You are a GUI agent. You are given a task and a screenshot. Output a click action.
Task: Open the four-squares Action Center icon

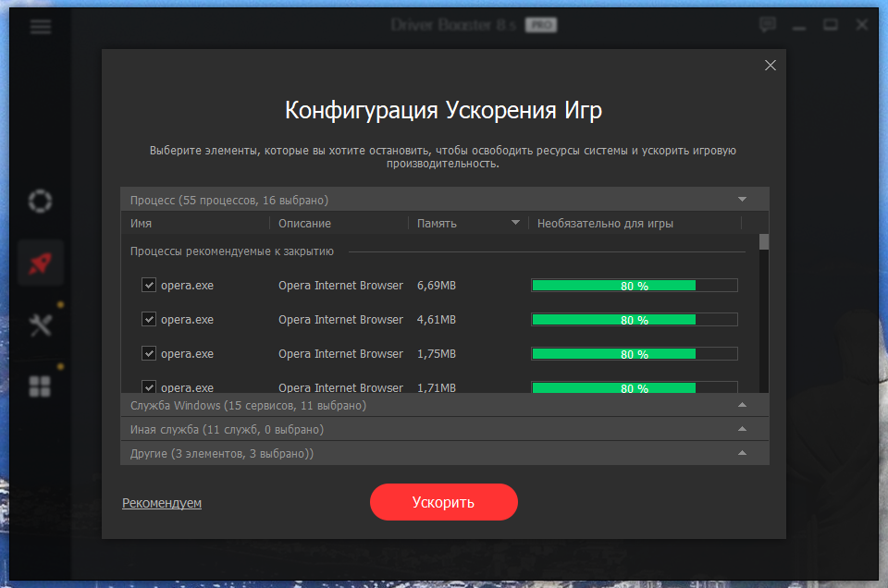[x=40, y=386]
